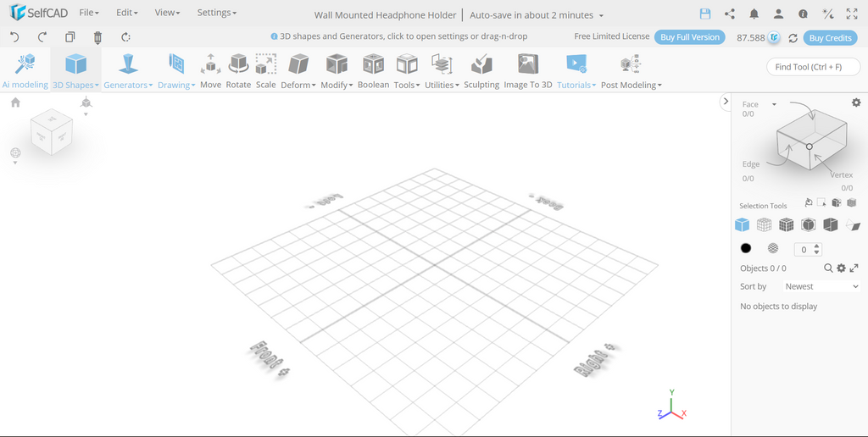Click the percent measurement icon

(827, 14)
